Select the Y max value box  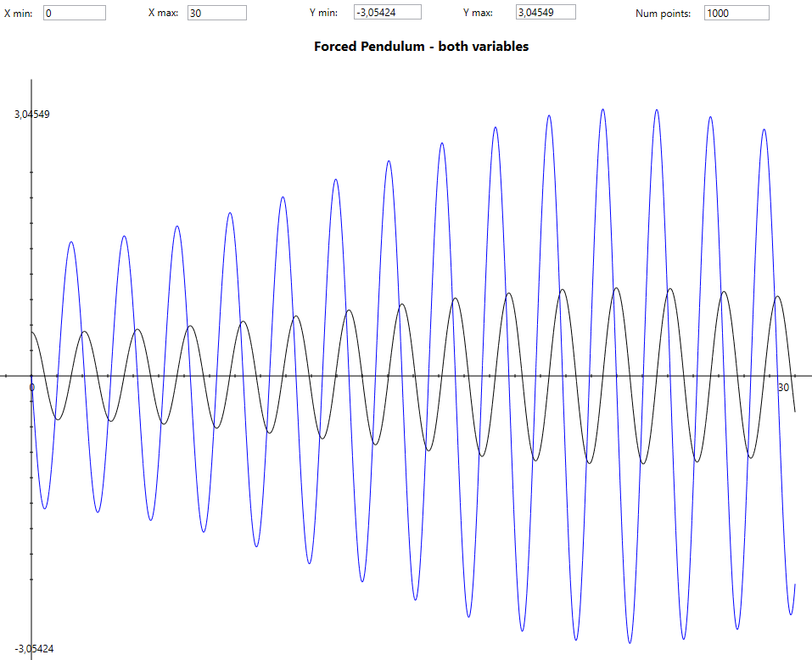click(x=546, y=12)
